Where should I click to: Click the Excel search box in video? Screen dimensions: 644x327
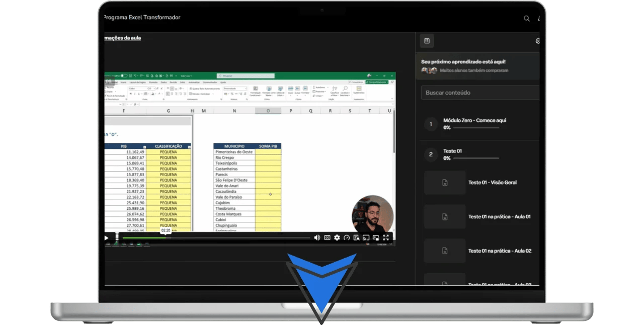[x=246, y=75]
